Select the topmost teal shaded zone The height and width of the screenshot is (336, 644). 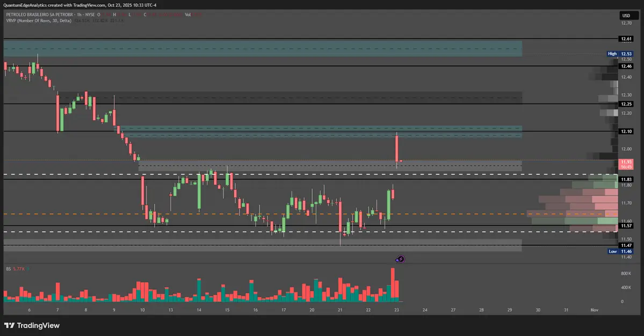(x=263, y=48)
